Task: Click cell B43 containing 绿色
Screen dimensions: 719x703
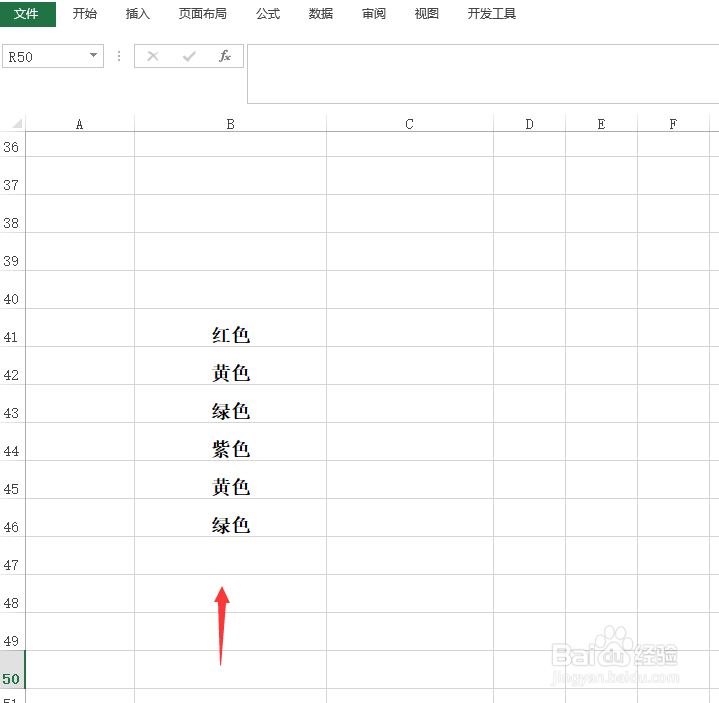Action: point(231,404)
